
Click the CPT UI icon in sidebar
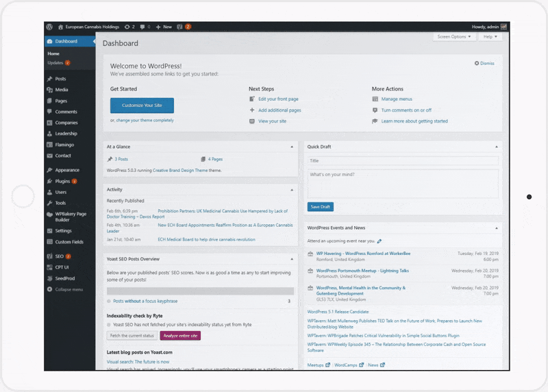click(x=49, y=267)
